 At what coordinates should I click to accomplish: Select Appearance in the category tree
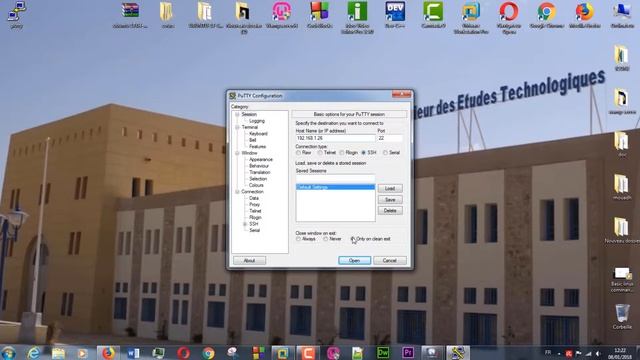pyautogui.click(x=261, y=160)
